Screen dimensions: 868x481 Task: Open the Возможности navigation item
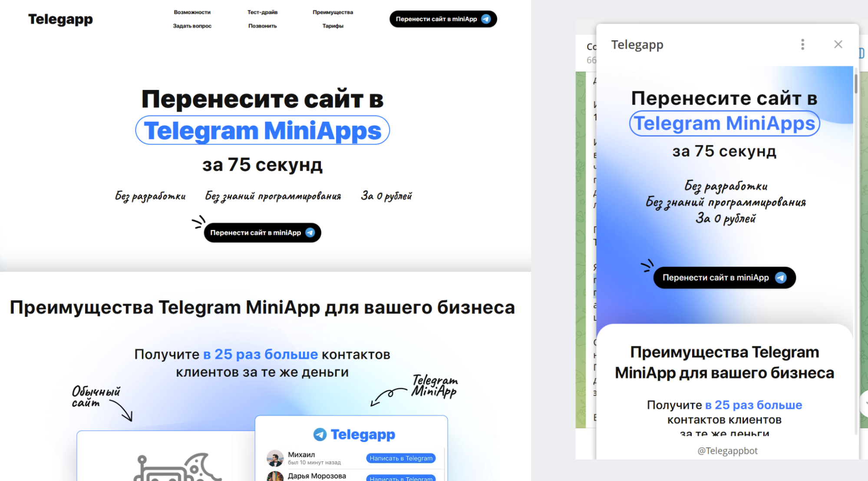(192, 12)
